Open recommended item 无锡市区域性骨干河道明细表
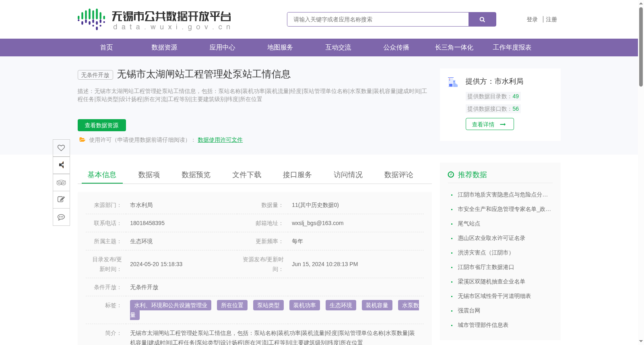Viewport: 644px width, 345px height. click(x=494, y=296)
